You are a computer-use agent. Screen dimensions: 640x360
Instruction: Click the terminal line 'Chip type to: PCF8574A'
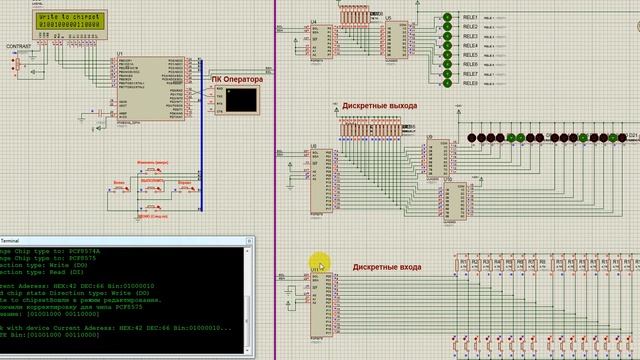pyautogui.click(x=50, y=251)
